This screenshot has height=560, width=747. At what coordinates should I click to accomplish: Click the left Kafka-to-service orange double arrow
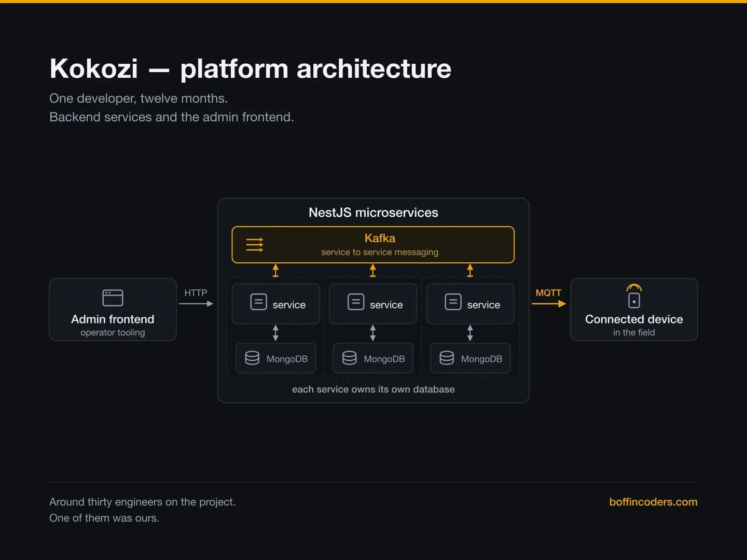275,270
